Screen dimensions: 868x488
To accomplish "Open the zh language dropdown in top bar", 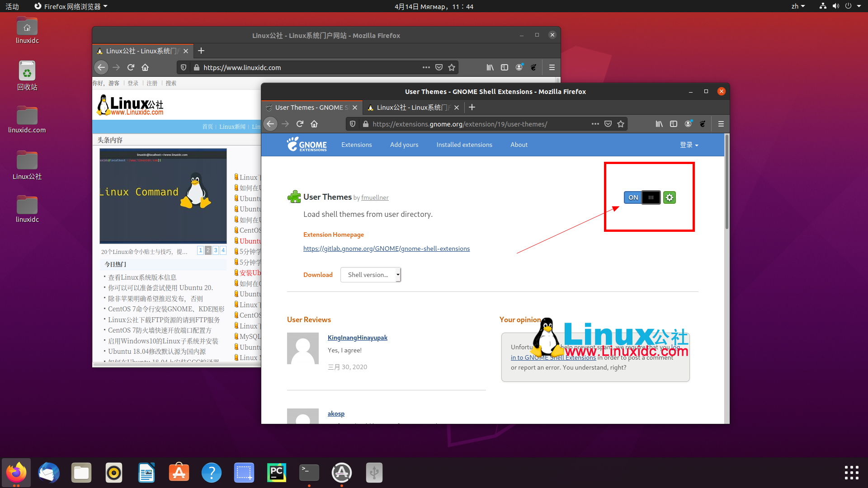I will point(798,6).
